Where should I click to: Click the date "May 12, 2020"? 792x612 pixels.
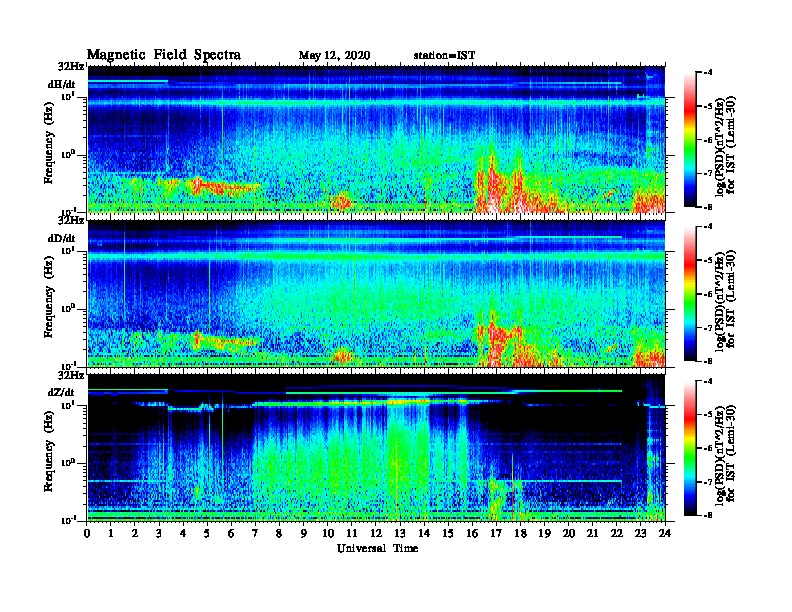(334, 56)
